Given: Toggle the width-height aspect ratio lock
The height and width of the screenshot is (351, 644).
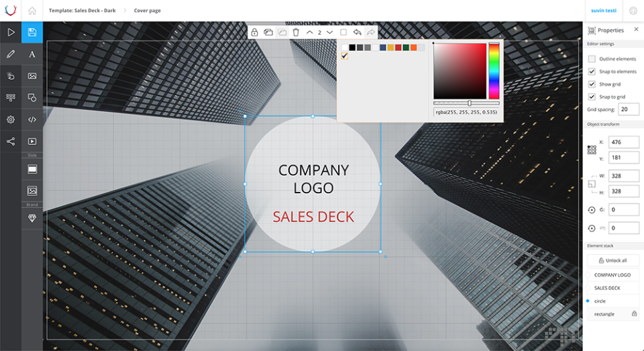Looking at the screenshot, I should pos(592,184).
